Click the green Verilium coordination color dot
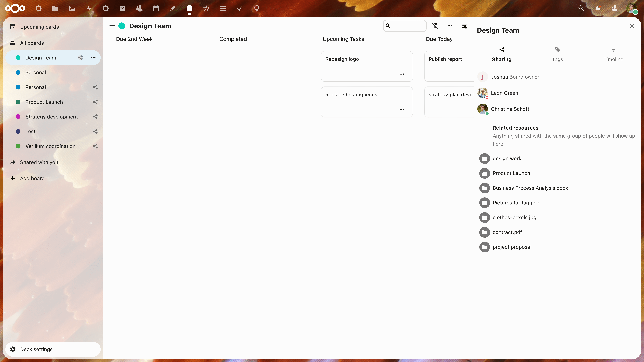 pyautogui.click(x=18, y=146)
